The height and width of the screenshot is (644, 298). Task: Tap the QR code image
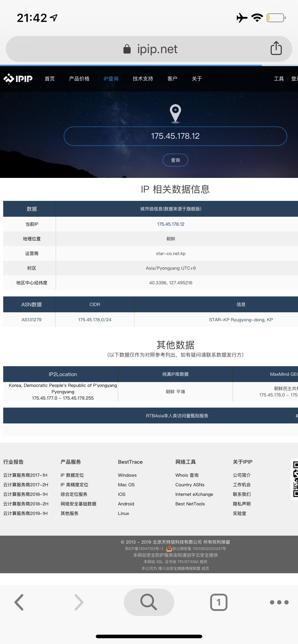294,479
